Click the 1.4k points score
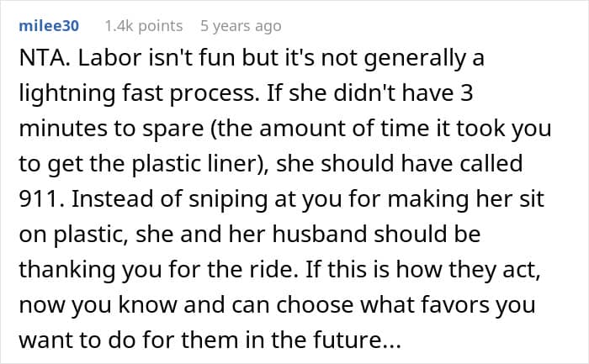 tap(143, 26)
